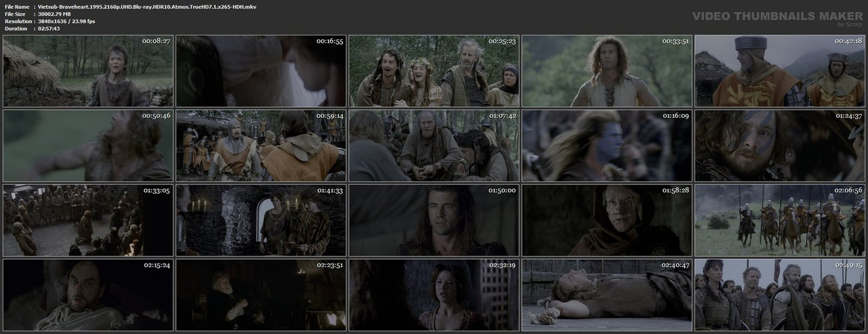Open the thumbnail stamped 01:24:37

(x=780, y=146)
